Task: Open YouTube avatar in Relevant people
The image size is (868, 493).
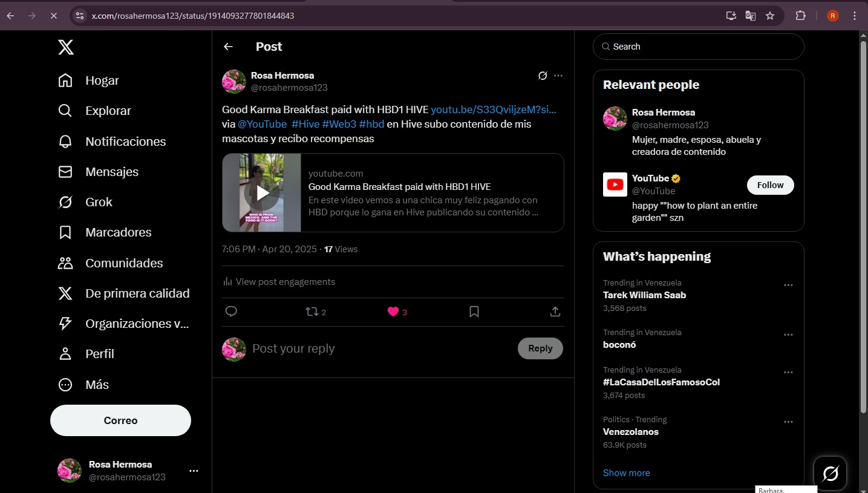Action: pos(615,184)
